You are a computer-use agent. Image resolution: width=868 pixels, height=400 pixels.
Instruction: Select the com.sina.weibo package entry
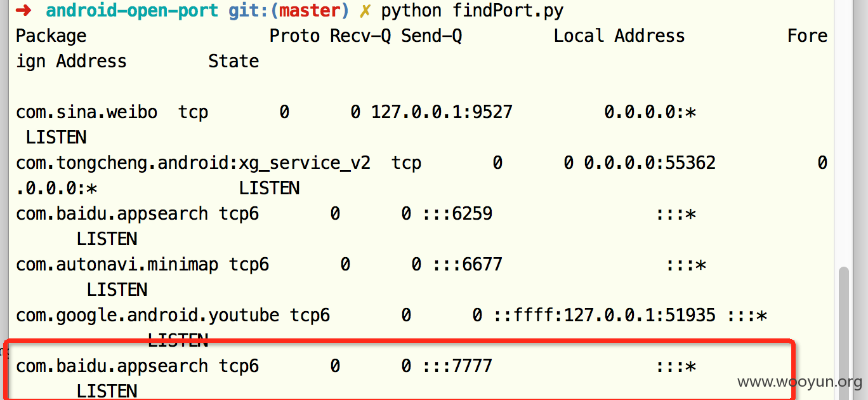pos(87,112)
